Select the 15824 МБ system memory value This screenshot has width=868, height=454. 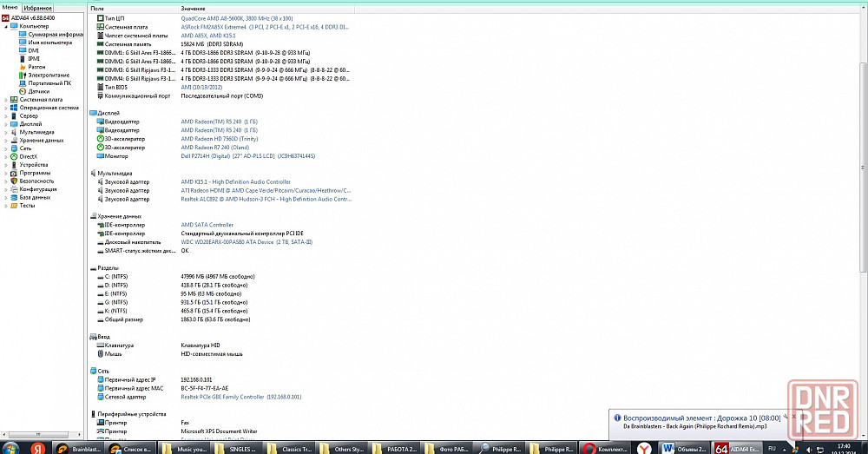point(212,44)
